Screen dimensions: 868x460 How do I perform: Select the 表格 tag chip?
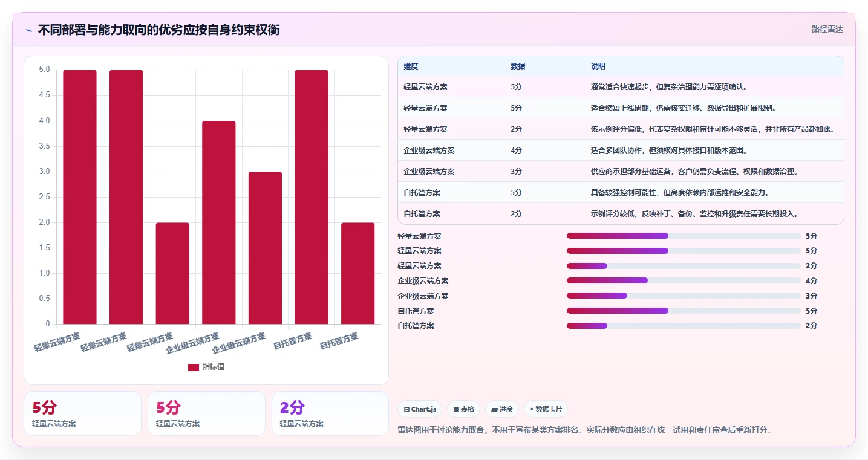[463, 409]
